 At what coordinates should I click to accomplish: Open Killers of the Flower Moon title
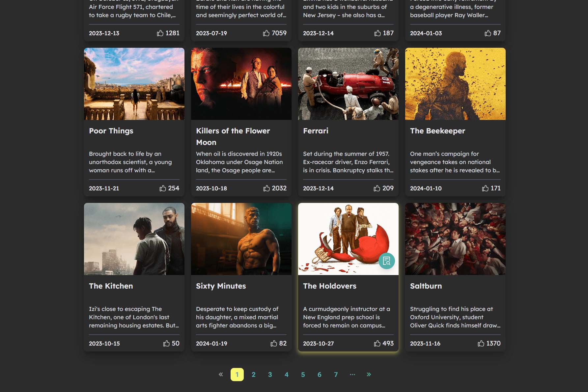(x=233, y=136)
